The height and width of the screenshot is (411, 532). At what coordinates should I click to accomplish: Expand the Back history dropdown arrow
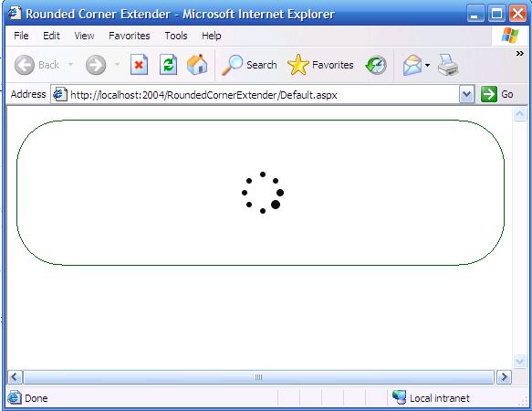(x=70, y=64)
